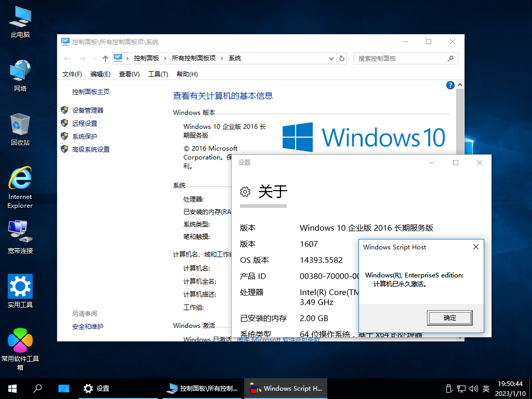
Task: Click the USB safely remove tray icon
Action: coord(449,389)
